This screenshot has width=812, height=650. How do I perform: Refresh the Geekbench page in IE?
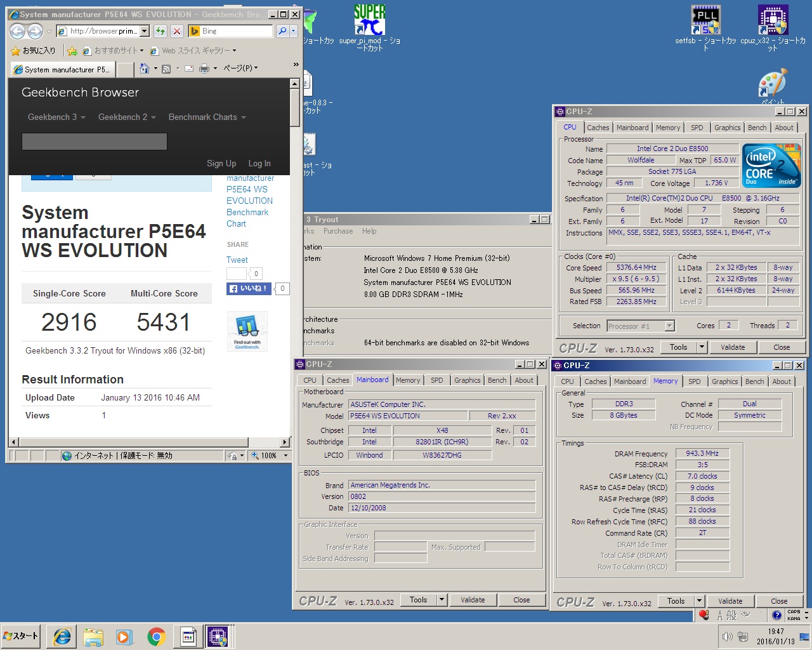coord(160,30)
